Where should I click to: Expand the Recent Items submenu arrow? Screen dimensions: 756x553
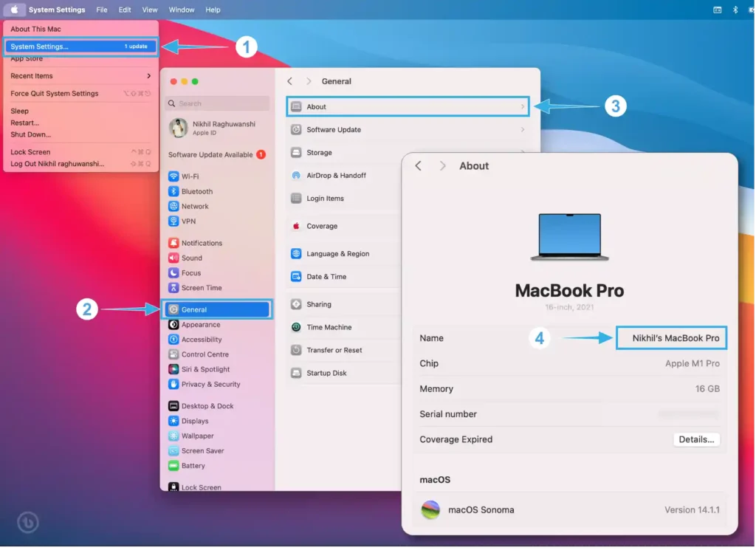tap(148, 76)
